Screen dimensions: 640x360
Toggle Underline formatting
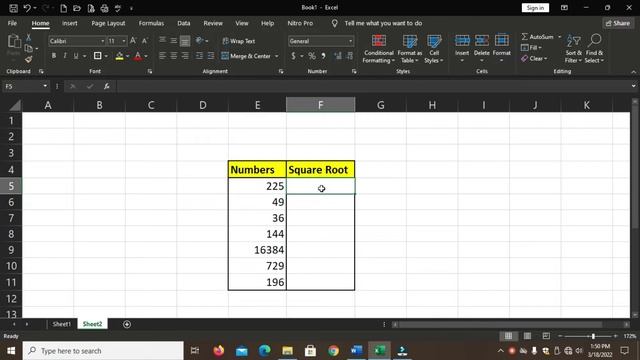pos(76,56)
